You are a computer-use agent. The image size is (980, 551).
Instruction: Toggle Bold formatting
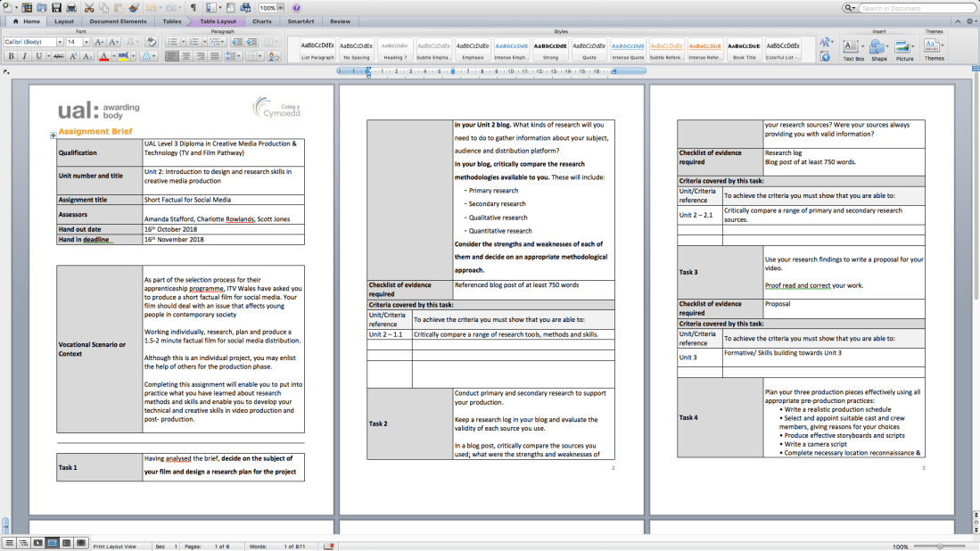pyautogui.click(x=12, y=56)
